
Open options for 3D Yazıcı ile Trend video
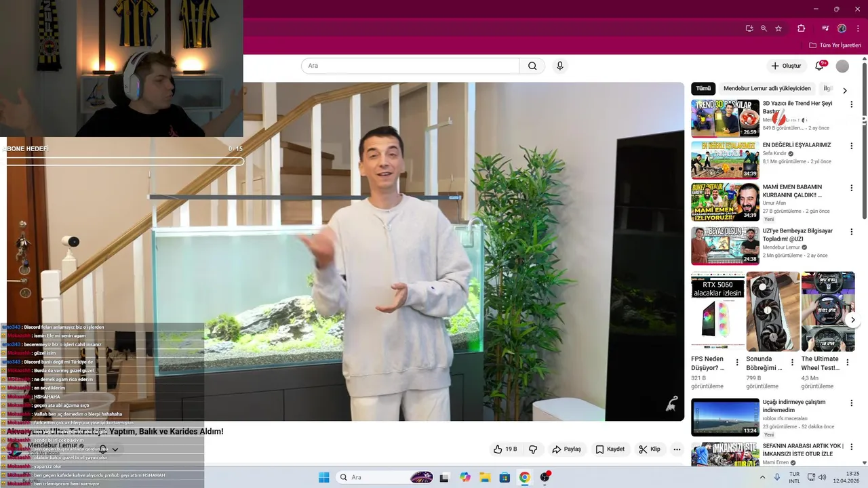pos(852,104)
